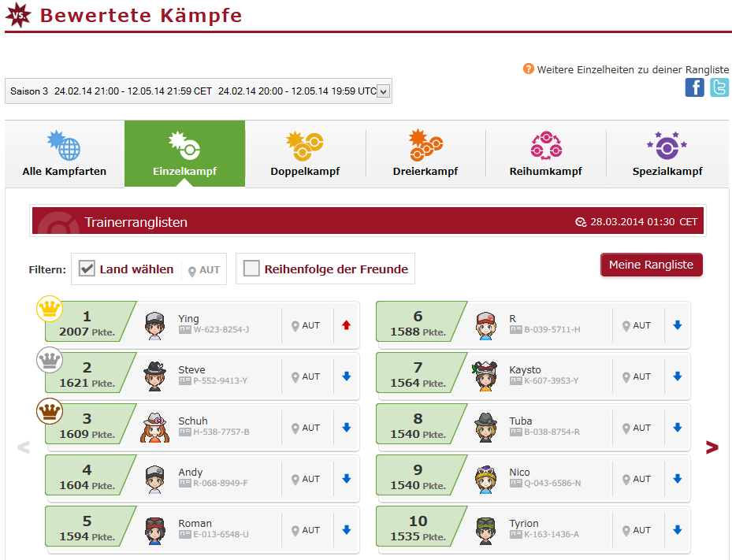
Task: Go to the previous ranking page arrow
Action: (24, 447)
